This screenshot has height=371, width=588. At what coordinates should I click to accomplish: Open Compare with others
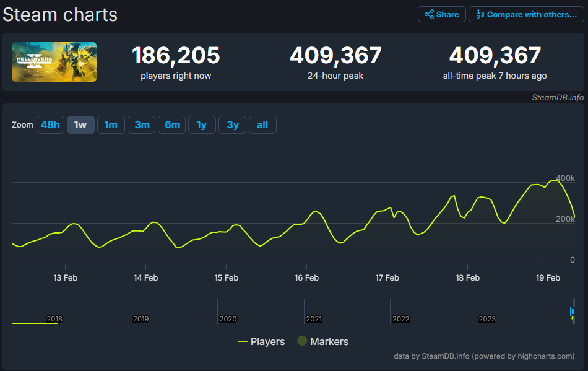click(526, 14)
